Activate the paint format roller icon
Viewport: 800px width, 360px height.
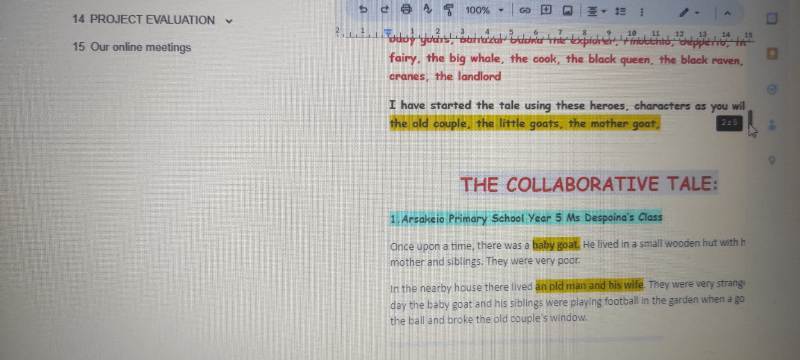click(448, 9)
